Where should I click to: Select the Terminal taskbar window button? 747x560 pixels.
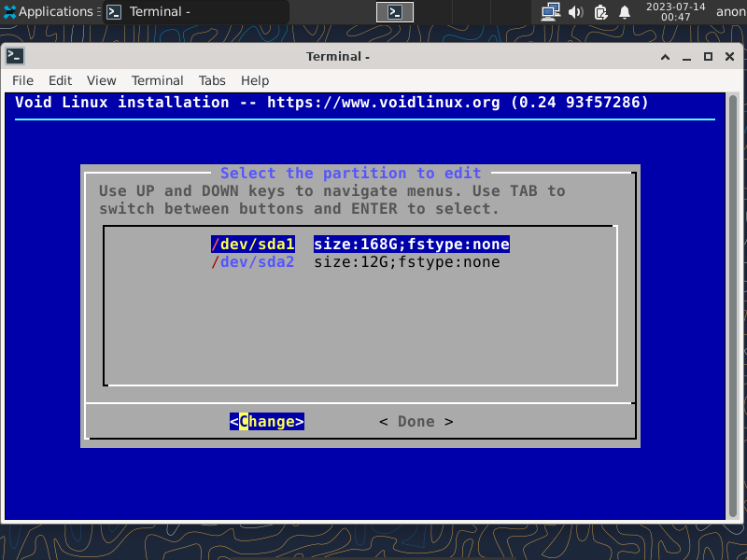(x=196, y=11)
